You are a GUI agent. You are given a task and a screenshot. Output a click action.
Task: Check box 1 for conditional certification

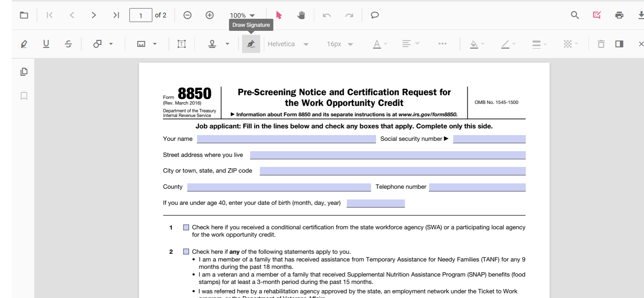(x=186, y=228)
